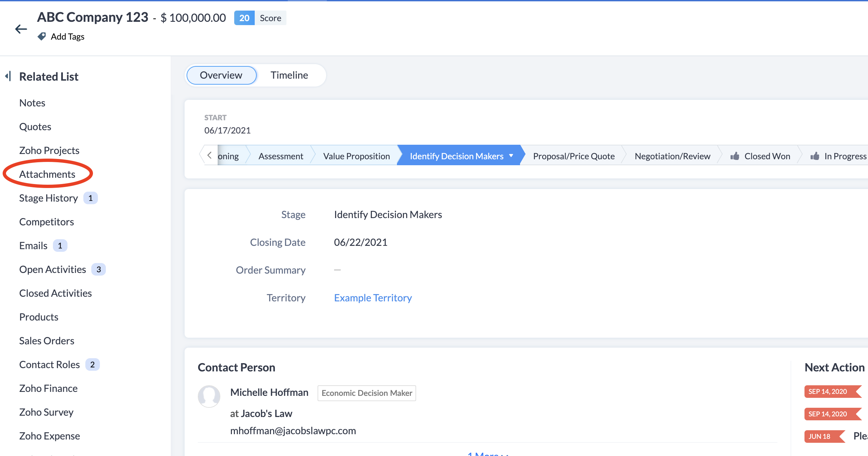Click the Stage History count badge 1
Image resolution: width=868 pixels, height=456 pixels.
tap(90, 198)
